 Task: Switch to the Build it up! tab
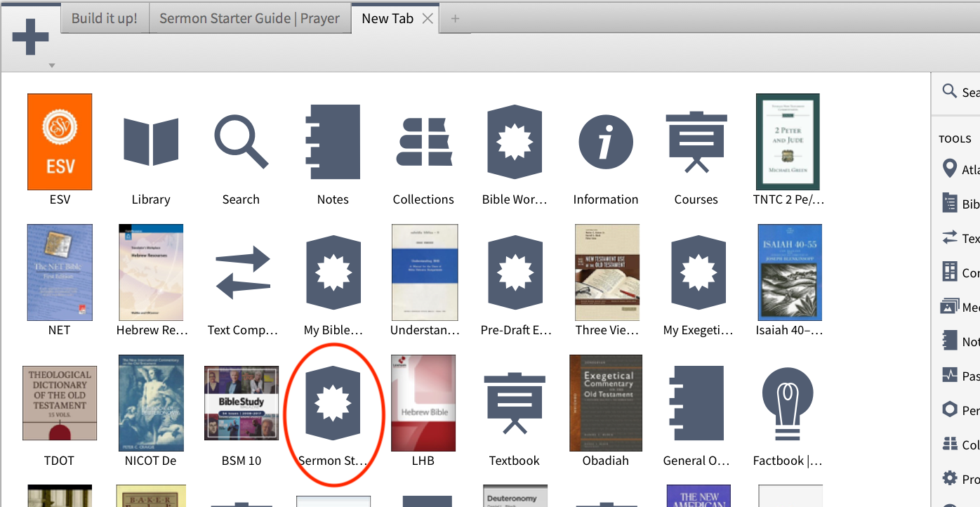[x=104, y=18]
